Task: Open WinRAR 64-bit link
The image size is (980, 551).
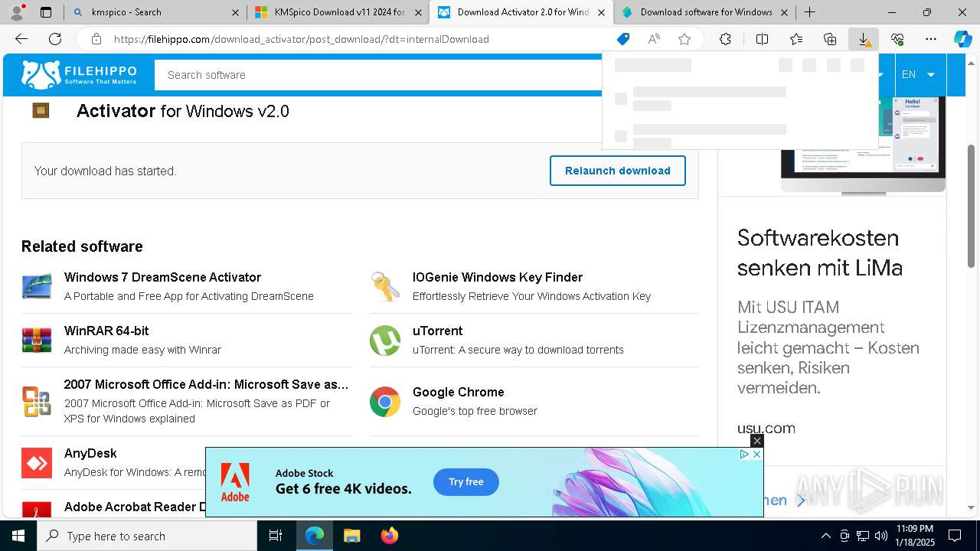Action: pos(106,331)
